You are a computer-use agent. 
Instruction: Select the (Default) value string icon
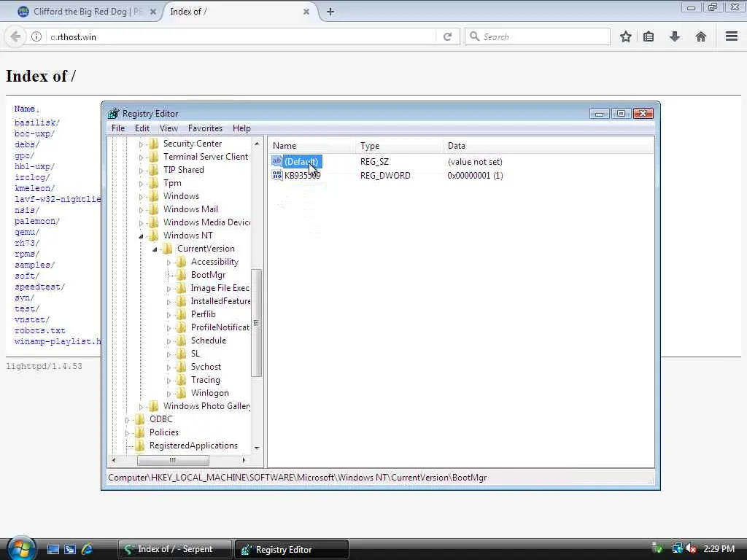[x=276, y=161]
